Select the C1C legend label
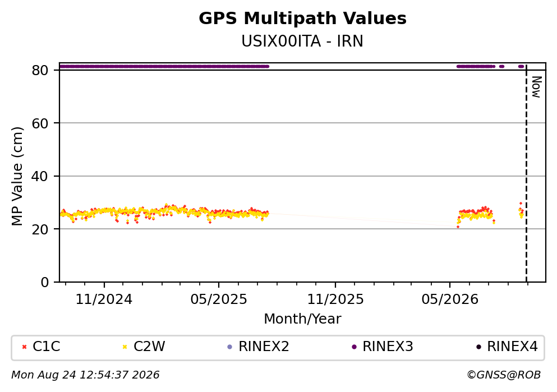This screenshot has width=557, height=392. coord(46,346)
